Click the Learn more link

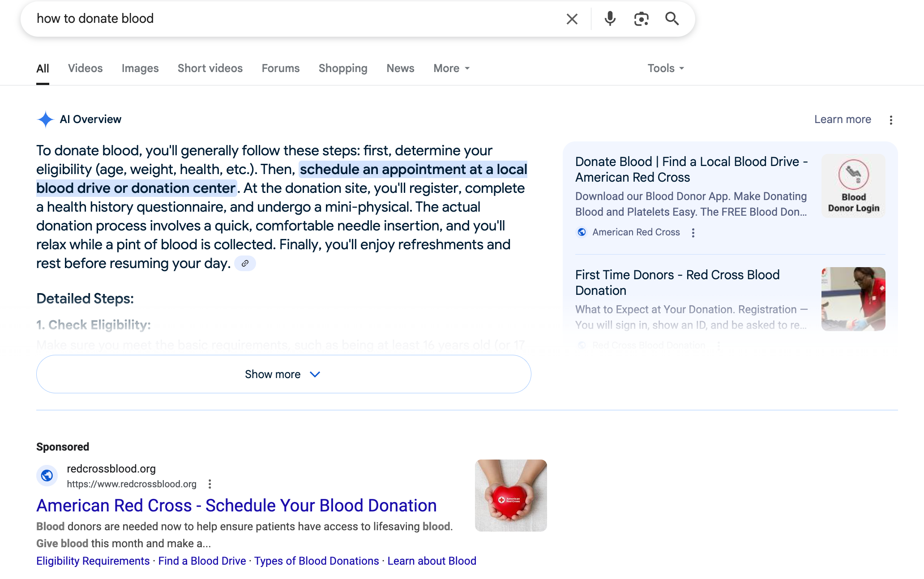[843, 119]
